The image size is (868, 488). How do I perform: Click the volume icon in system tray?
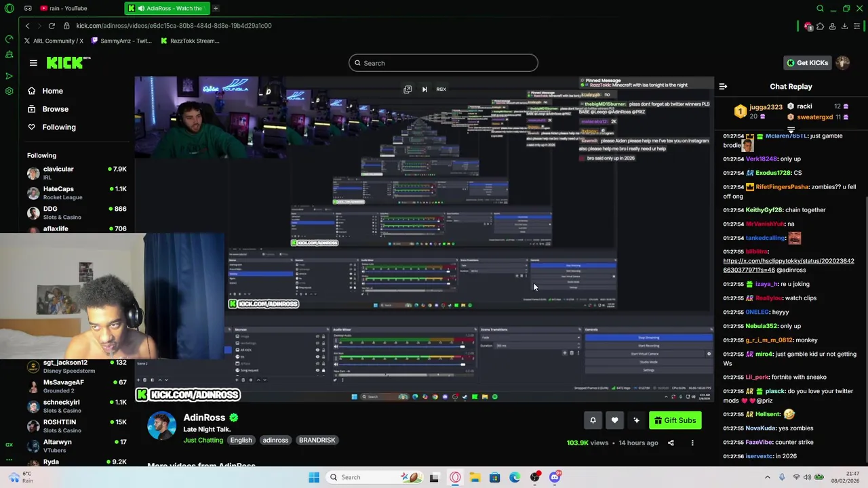click(x=808, y=477)
